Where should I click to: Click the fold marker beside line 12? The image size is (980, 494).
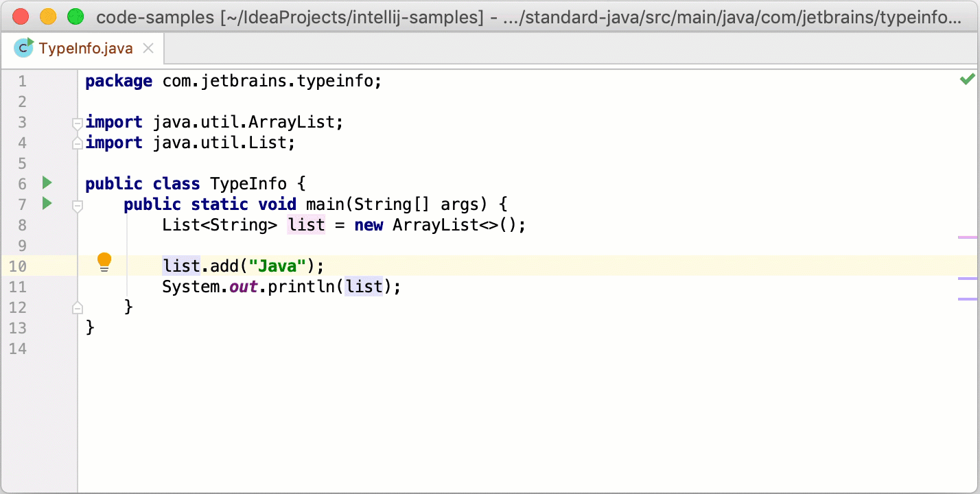tap(77, 307)
